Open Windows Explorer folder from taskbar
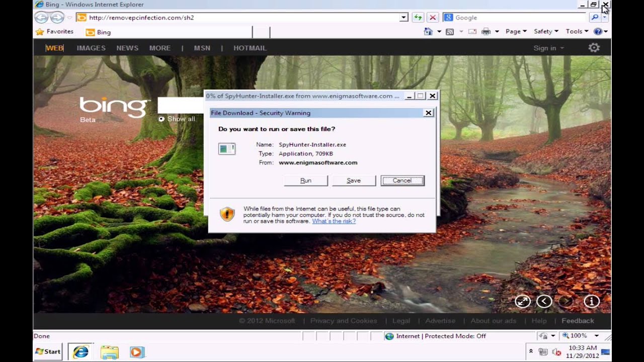Image resolution: width=644 pixels, height=362 pixels. tap(109, 352)
